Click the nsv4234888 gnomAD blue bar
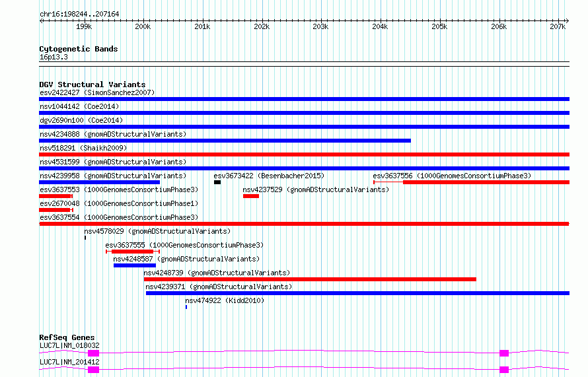 tap(225, 141)
